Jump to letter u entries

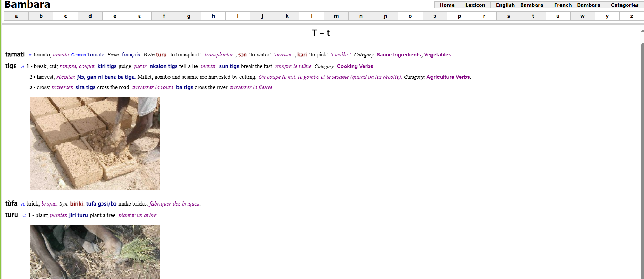point(558,16)
